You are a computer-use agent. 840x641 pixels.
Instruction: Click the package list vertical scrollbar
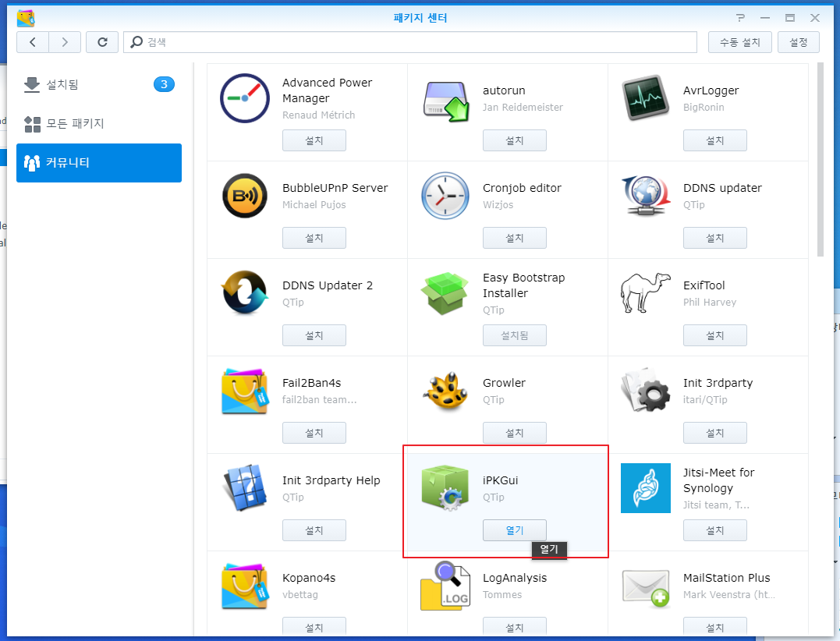(x=820, y=160)
